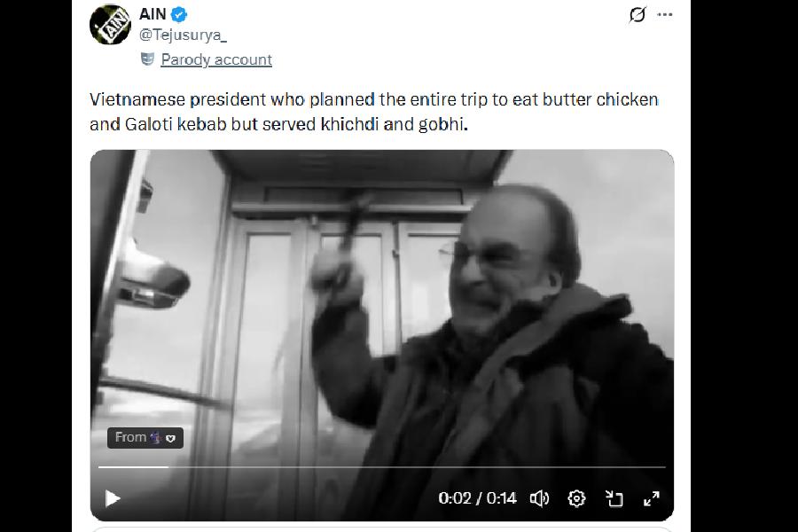Click the parody mask icon
798x532 pixels.
tap(147, 59)
